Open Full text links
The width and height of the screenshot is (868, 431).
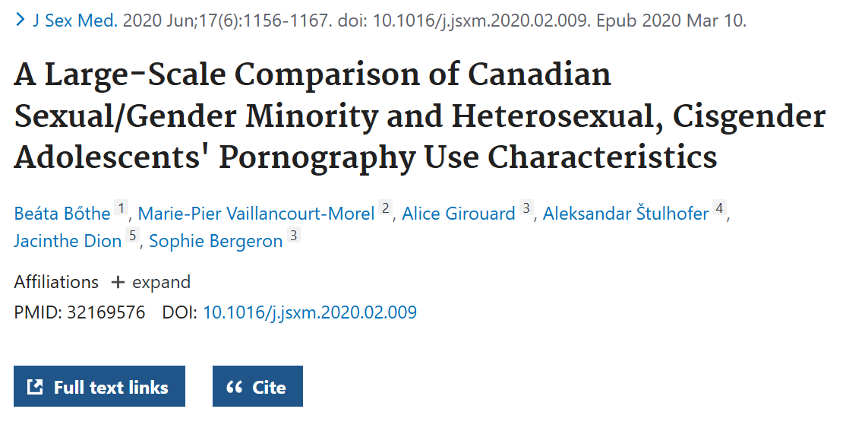[99, 387]
